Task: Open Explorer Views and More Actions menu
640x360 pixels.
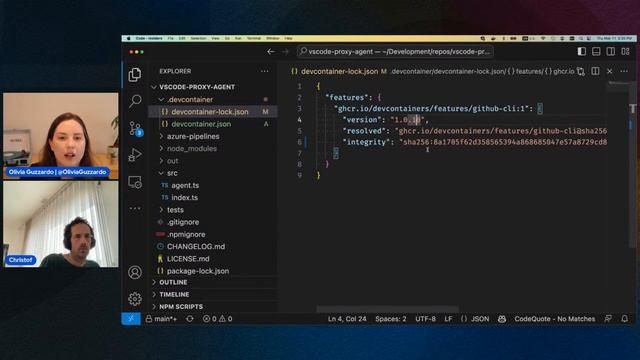Action: click(264, 71)
